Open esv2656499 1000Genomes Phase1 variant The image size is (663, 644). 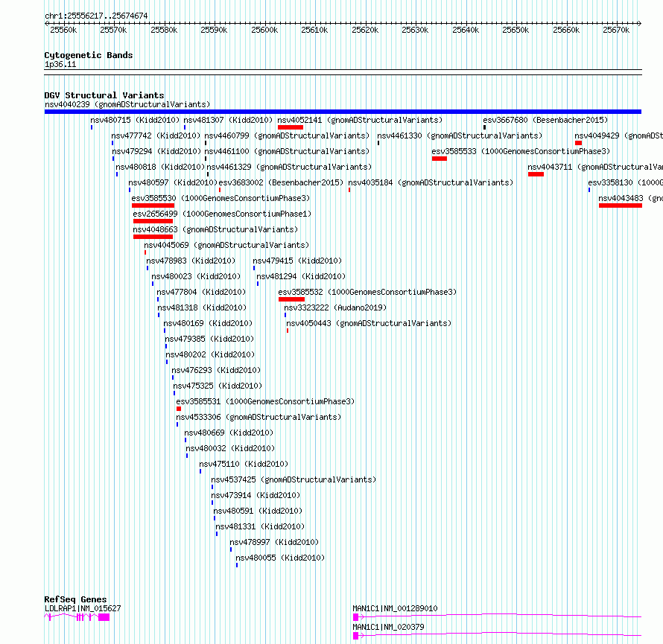222,214
